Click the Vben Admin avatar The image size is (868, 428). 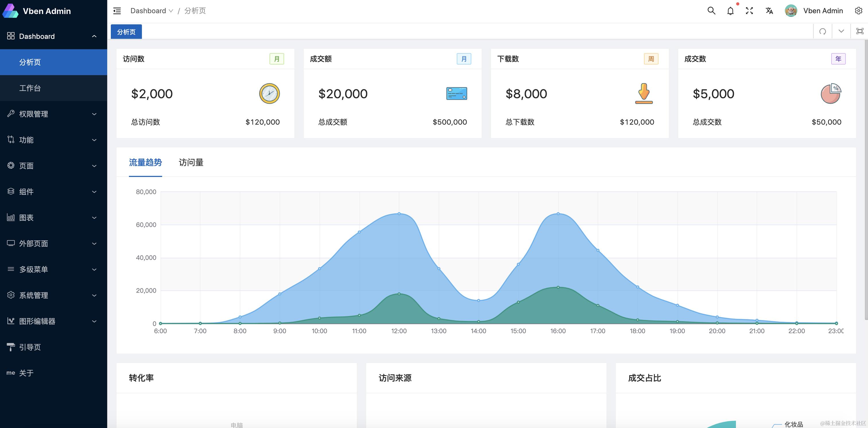coord(791,10)
